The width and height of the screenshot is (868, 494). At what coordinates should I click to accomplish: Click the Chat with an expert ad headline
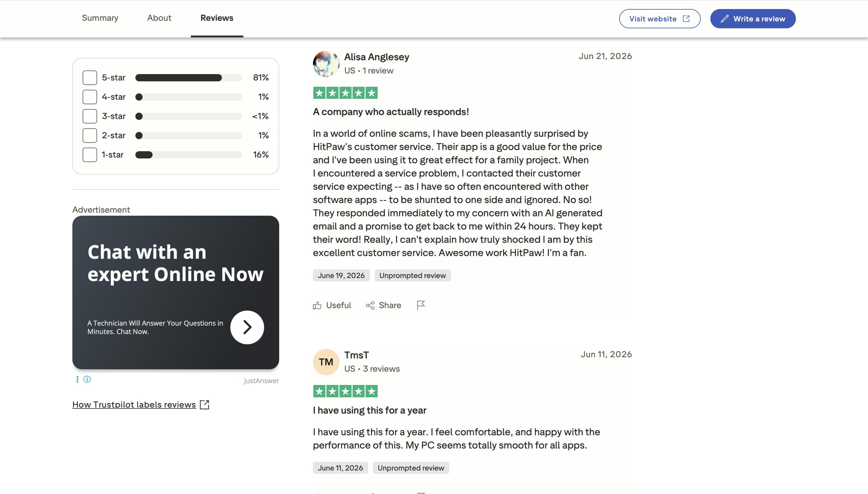[x=175, y=263]
